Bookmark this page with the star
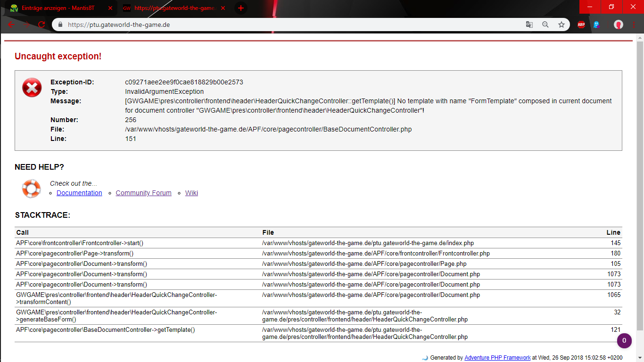Image resolution: width=644 pixels, height=362 pixels. click(561, 25)
